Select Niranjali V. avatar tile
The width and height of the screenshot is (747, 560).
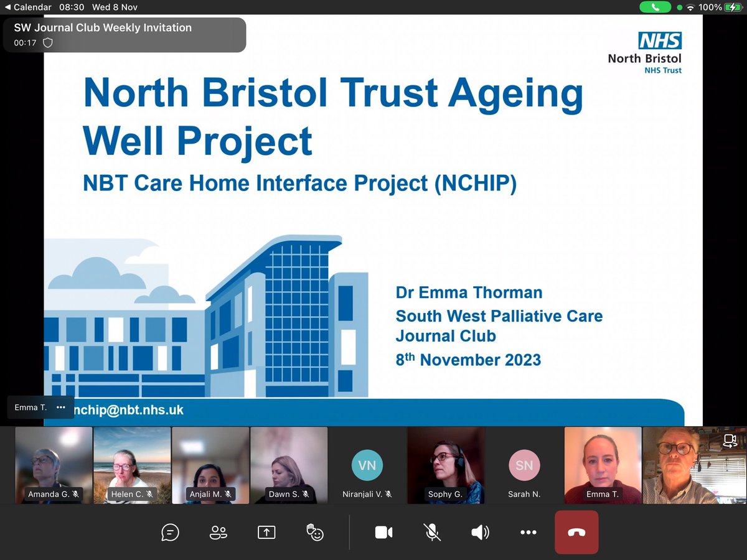(367, 465)
